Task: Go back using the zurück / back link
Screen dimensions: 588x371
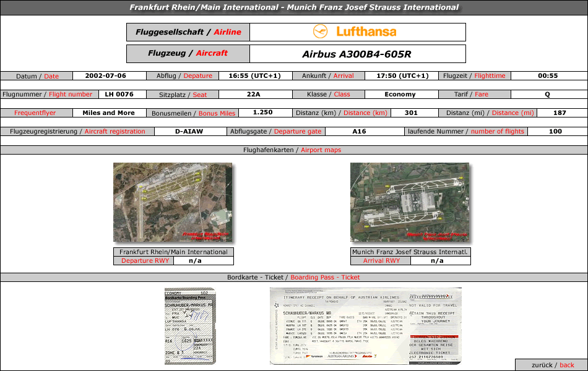Action: (x=553, y=365)
